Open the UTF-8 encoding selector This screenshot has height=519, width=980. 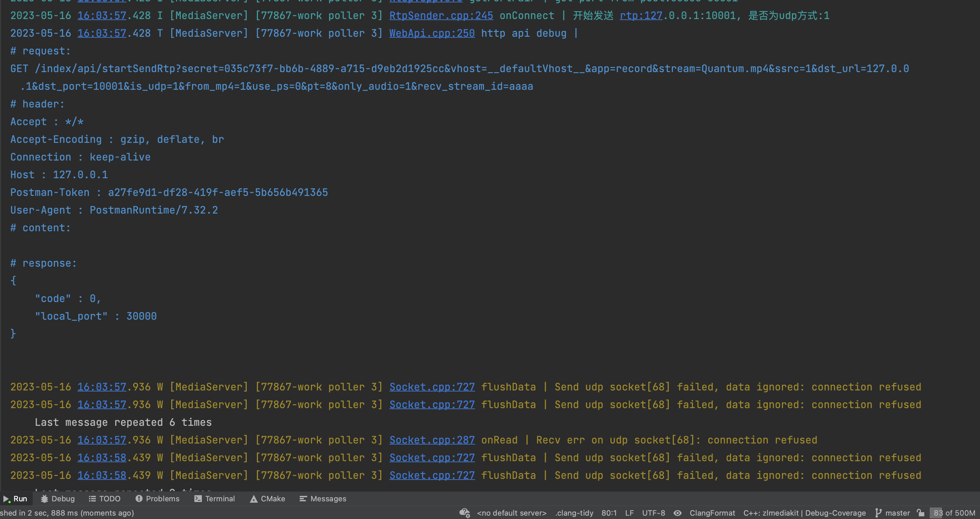(653, 513)
